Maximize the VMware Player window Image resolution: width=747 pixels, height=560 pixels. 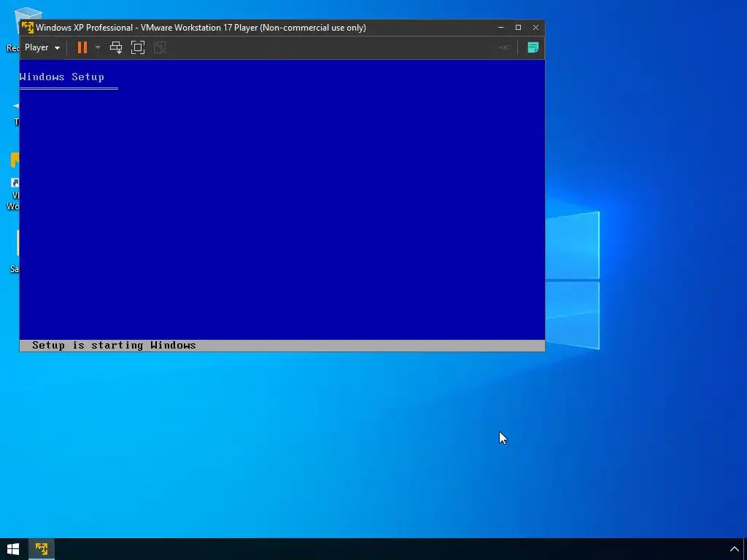[x=519, y=28]
